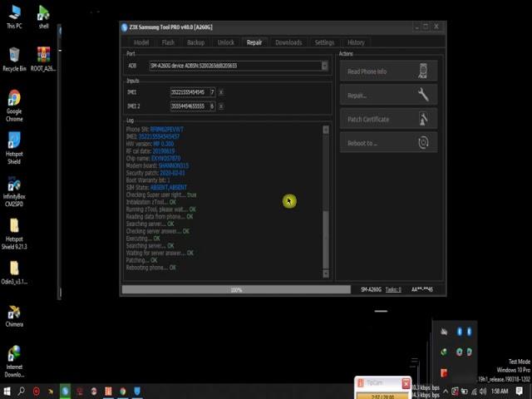Open the blue shield taskbar icon
Image resolution: width=532 pixels, height=399 pixels.
tap(137, 392)
